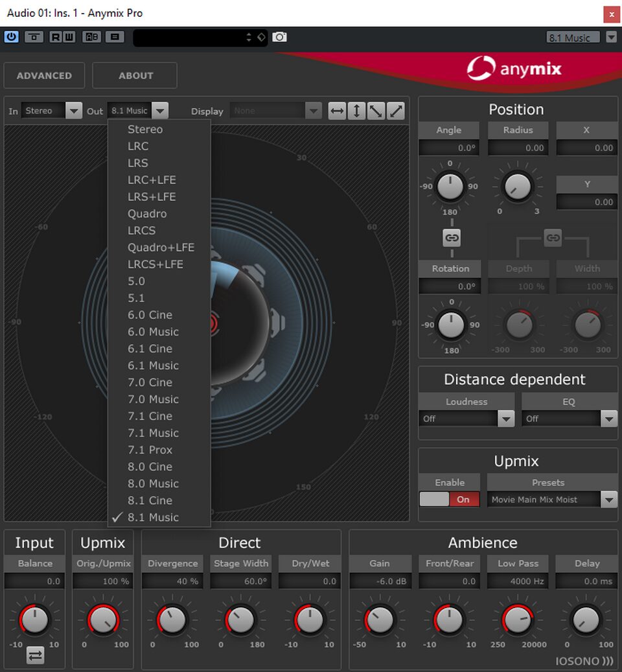Viewport: 622px width, 672px height.
Task: Click the toolbar icon after A/B
Action: tap(115, 37)
